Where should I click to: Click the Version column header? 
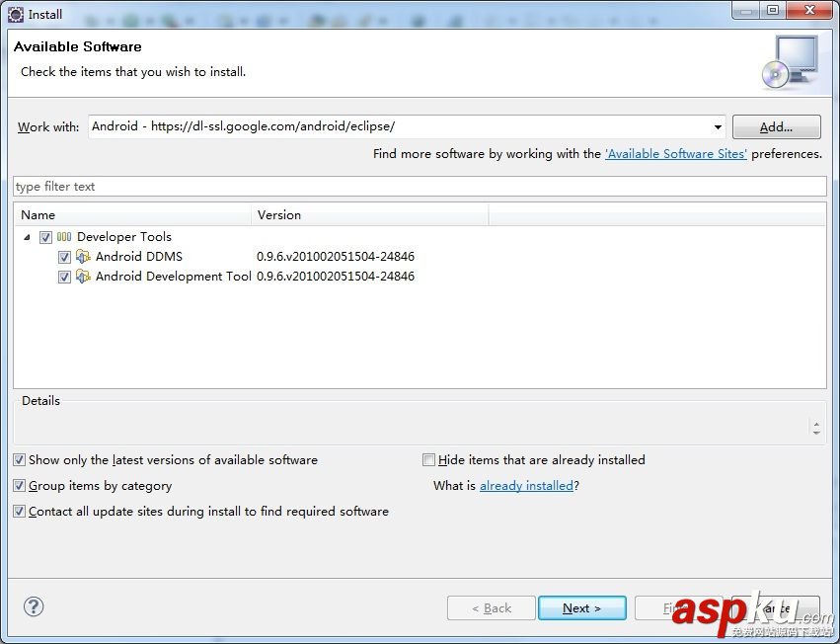click(x=369, y=215)
